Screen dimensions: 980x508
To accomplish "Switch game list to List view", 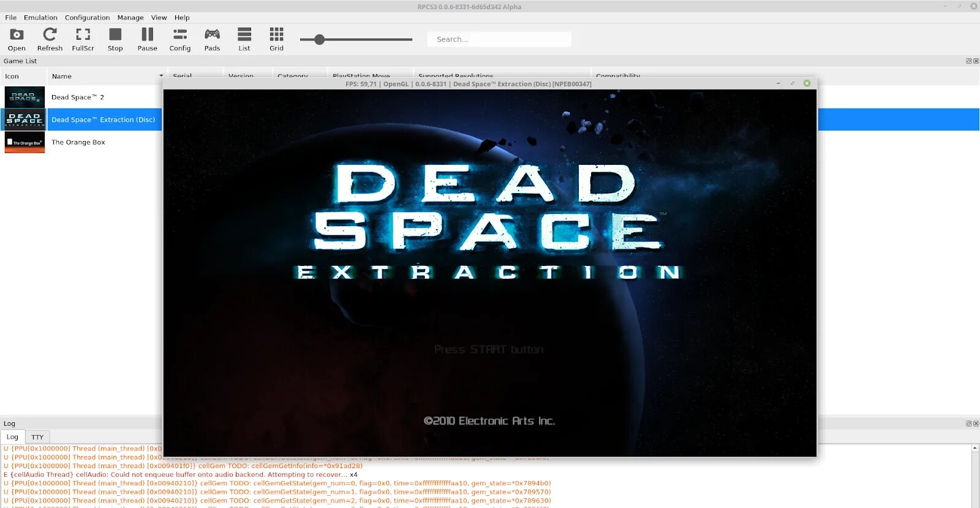I will pyautogui.click(x=244, y=40).
